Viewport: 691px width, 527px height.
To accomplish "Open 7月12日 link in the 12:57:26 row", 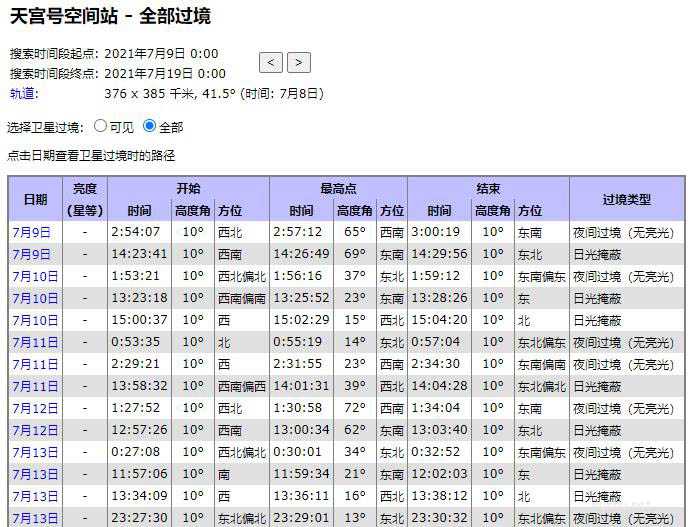I will [x=35, y=431].
